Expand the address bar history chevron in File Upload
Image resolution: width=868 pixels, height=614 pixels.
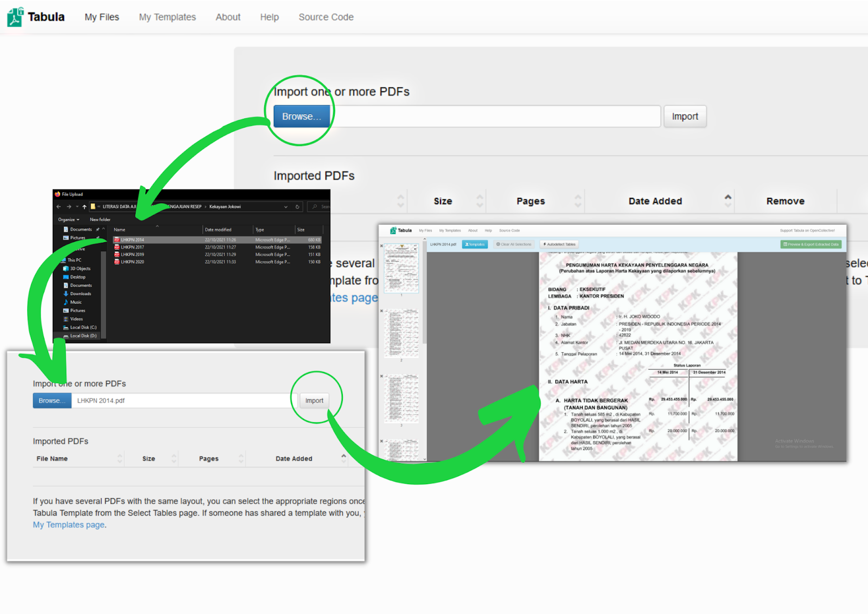pyautogui.click(x=286, y=206)
